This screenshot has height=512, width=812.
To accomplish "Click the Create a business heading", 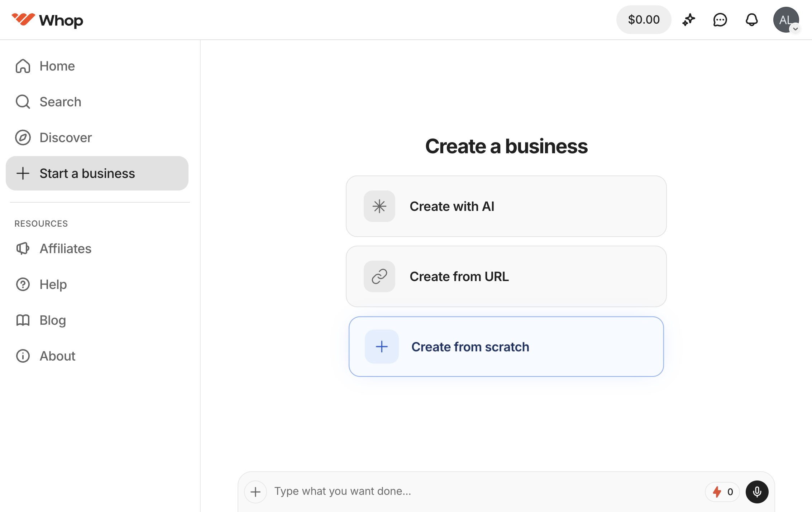I will coord(506,146).
